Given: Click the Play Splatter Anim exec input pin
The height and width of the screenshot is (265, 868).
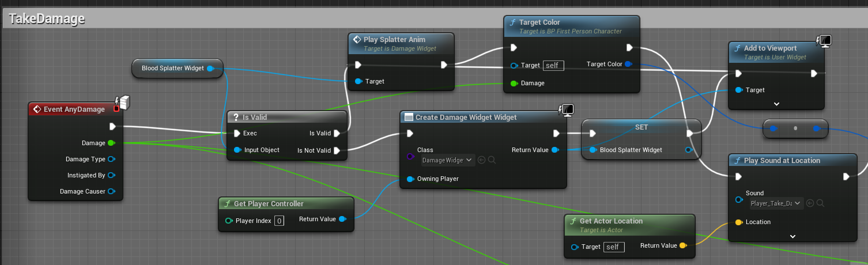Looking at the screenshot, I should (x=358, y=65).
